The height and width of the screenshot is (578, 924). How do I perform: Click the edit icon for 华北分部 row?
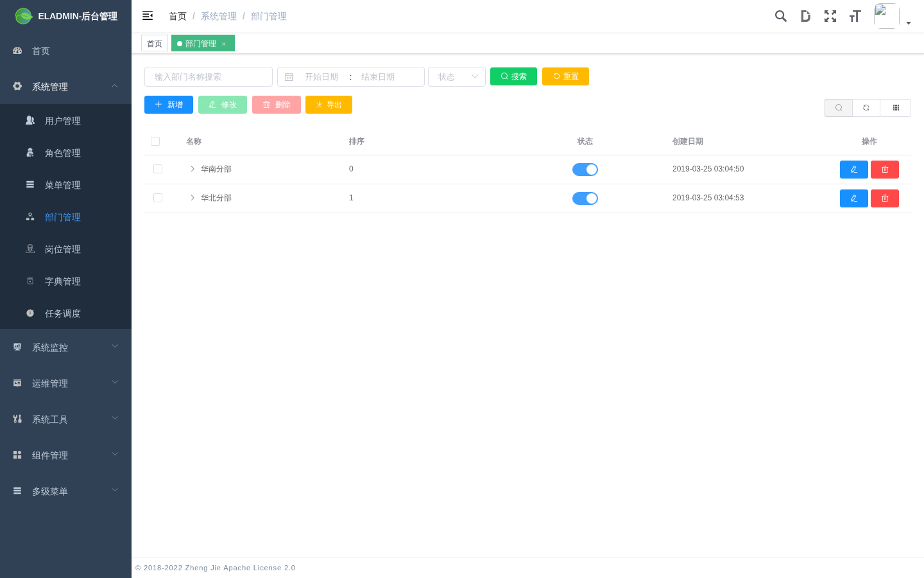pyautogui.click(x=854, y=198)
